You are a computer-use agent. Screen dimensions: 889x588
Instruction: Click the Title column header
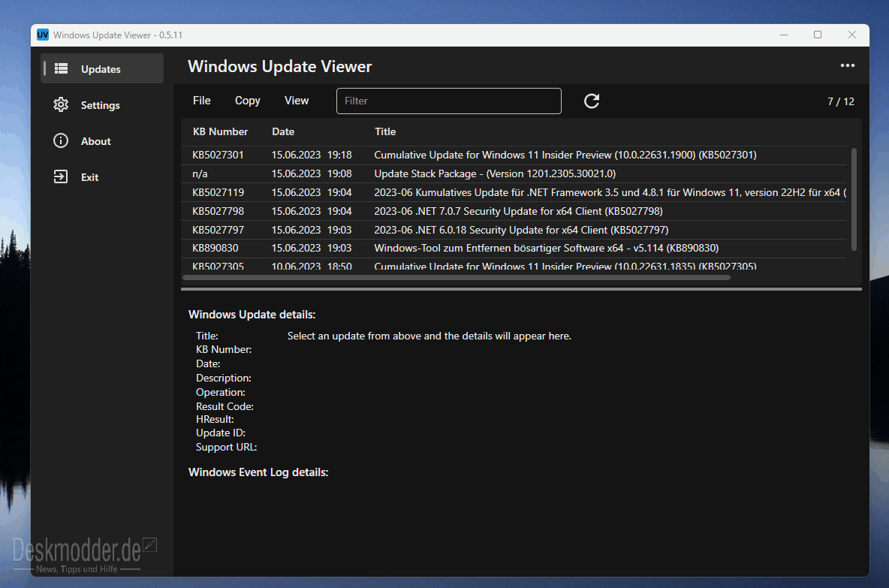pos(385,131)
